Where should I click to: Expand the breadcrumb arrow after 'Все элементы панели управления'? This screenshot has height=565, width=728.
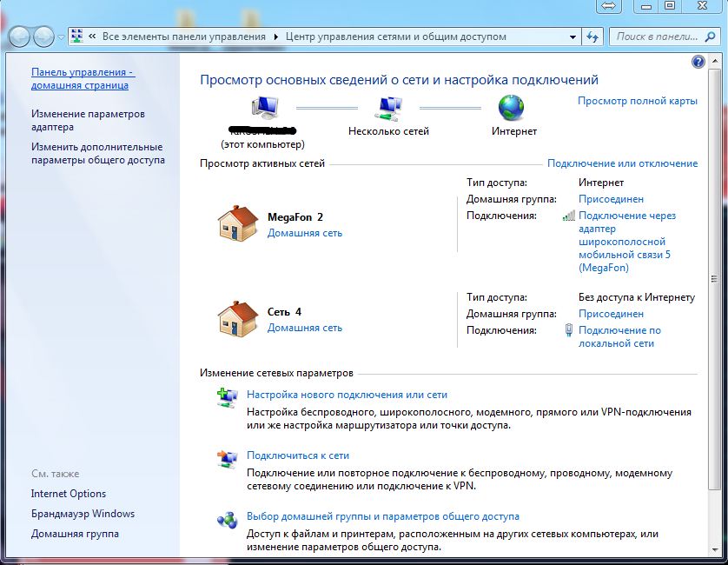(x=277, y=37)
